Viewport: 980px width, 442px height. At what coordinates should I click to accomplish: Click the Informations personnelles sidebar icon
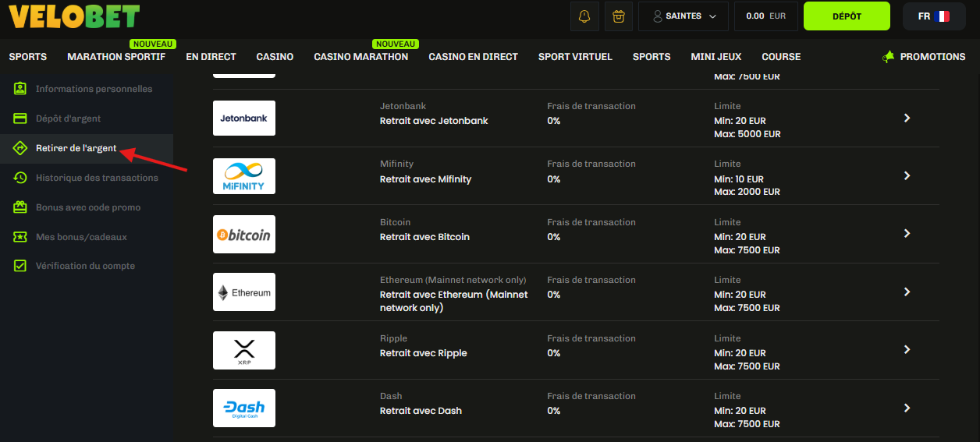pyautogui.click(x=20, y=89)
